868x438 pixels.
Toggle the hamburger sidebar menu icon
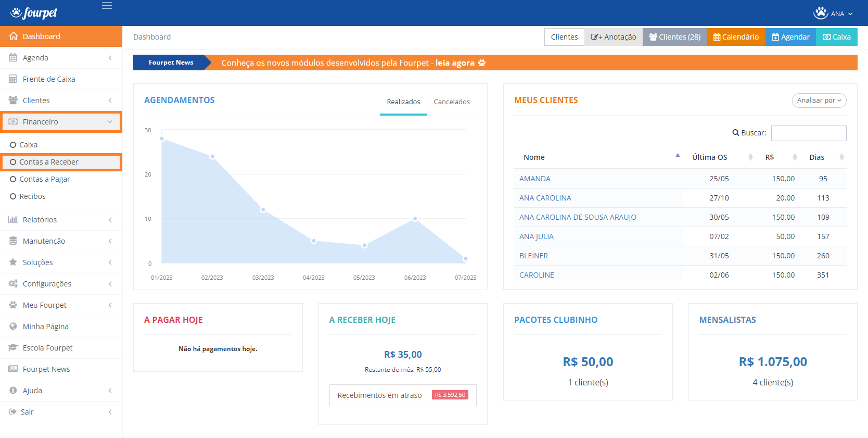(x=107, y=6)
